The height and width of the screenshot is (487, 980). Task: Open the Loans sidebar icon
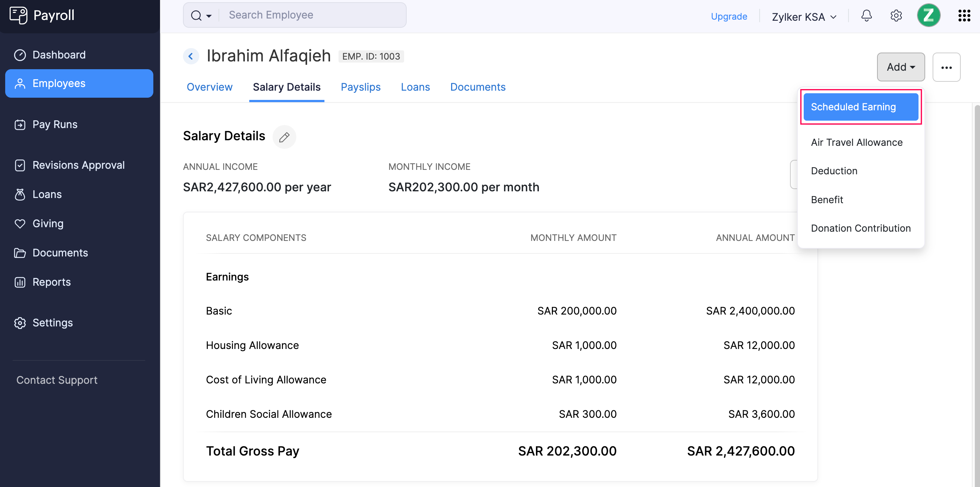click(x=20, y=194)
